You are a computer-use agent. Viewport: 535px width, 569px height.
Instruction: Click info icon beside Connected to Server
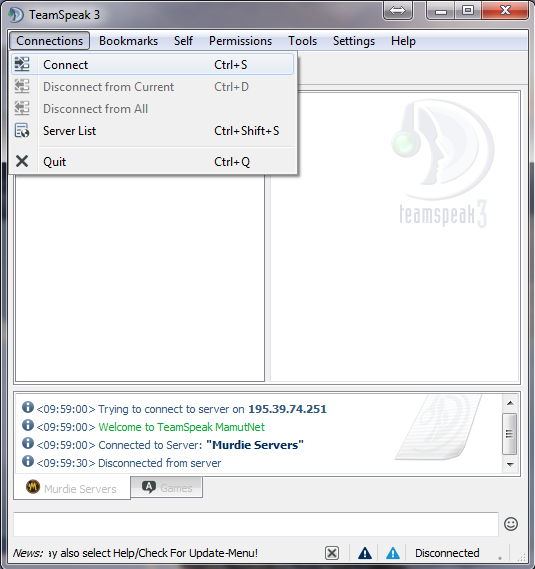[x=28, y=443]
